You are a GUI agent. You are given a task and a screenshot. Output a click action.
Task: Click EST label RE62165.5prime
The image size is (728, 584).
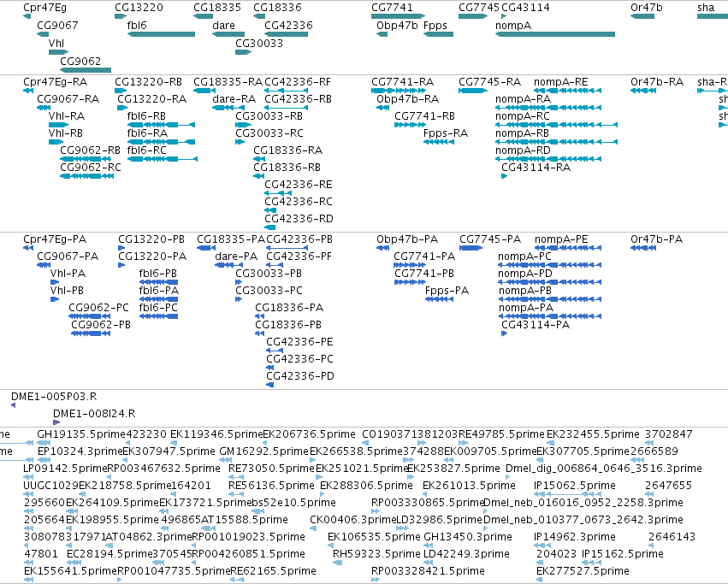(274, 571)
